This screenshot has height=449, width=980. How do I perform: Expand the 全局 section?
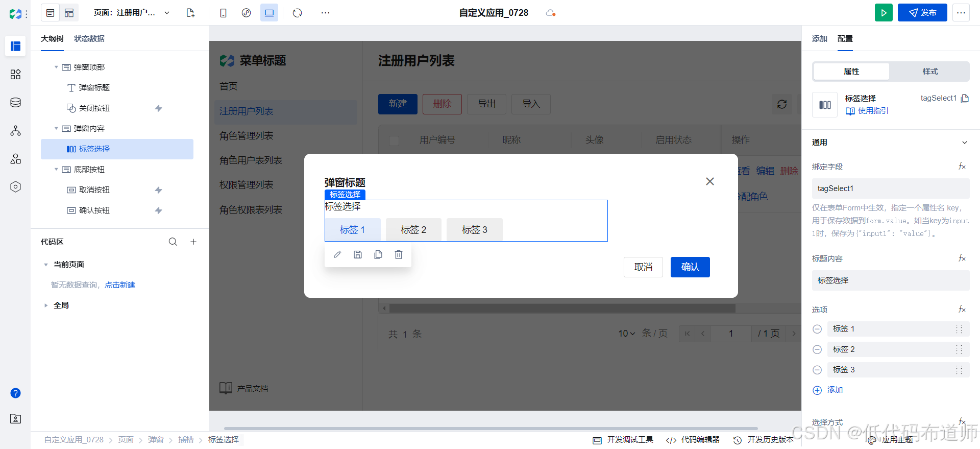pyautogui.click(x=45, y=305)
